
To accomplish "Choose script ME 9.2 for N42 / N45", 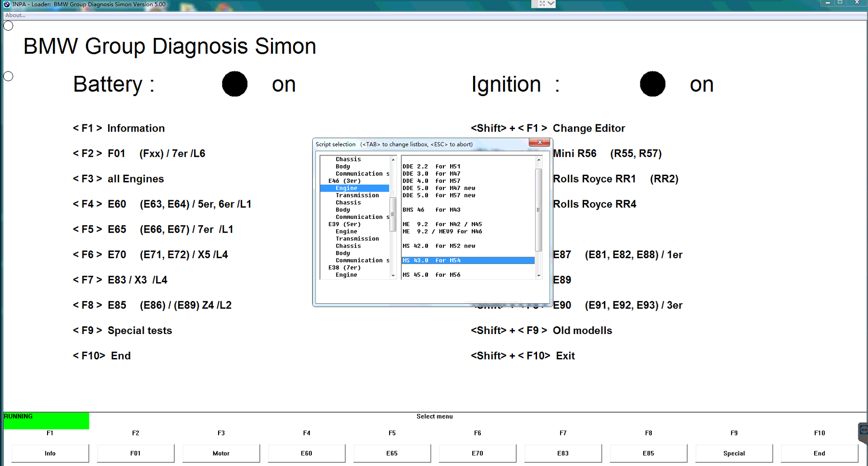I will pos(442,224).
